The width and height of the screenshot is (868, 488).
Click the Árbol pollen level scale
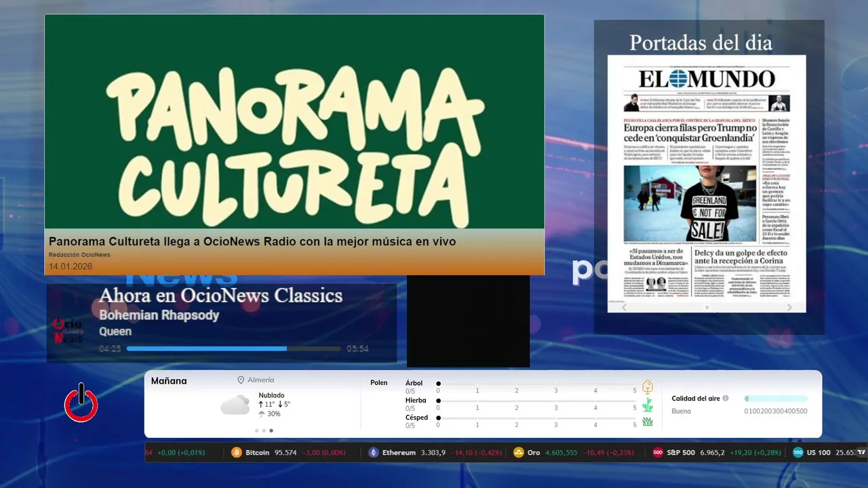(x=537, y=387)
